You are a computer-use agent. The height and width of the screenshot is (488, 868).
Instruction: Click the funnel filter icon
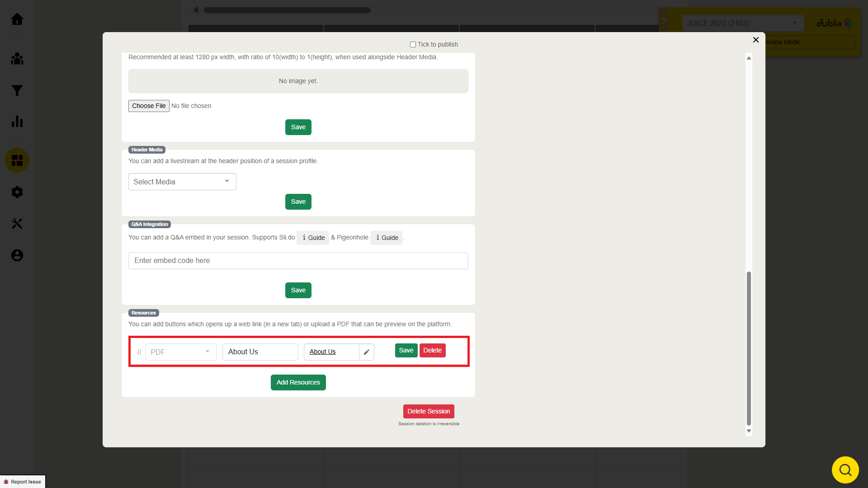point(17,91)
